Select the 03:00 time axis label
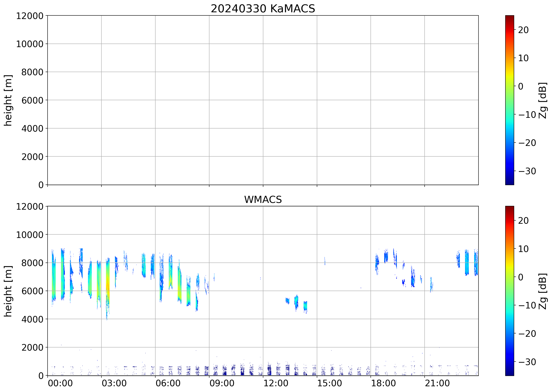The width and height of the screenshot is (552, 392). 114,383
